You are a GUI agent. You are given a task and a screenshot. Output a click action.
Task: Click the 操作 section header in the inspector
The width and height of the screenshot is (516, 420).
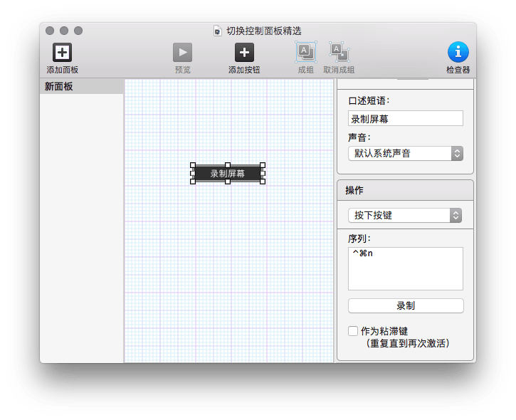[x=354, y=191]
